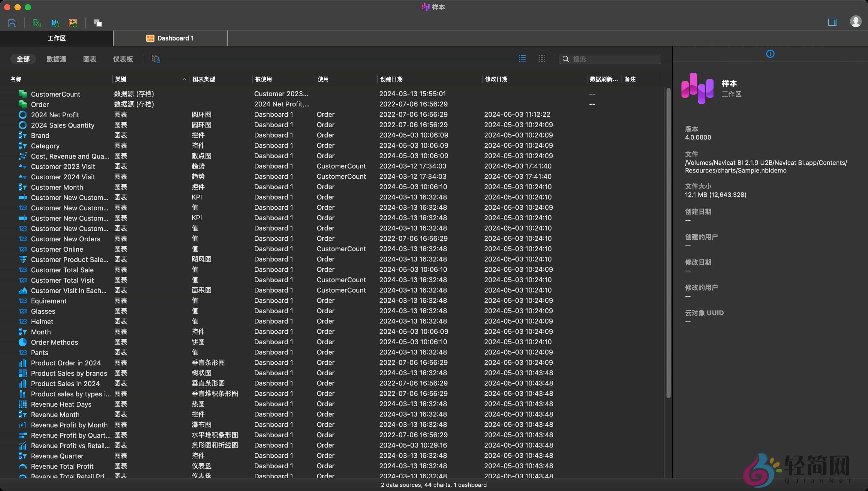The image size is (868, 491).
Task: Click the refresh data sources icon beside filter tabs
Action: [x=156, y=59]
